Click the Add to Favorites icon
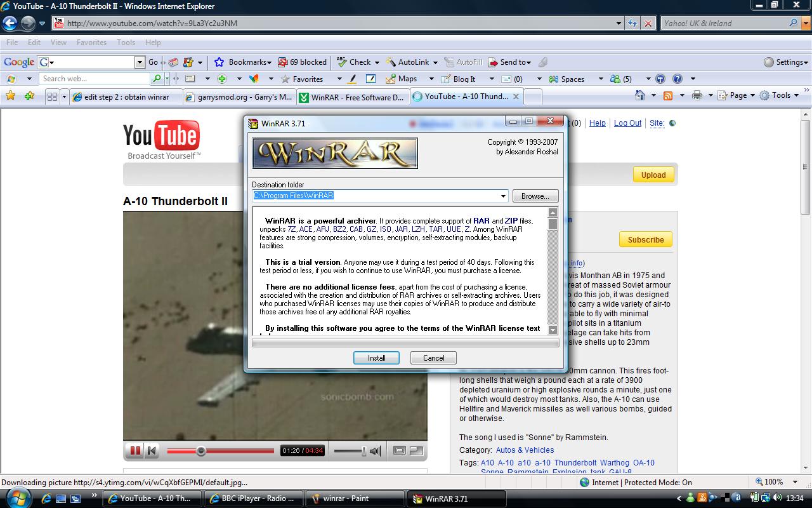The width and height of the screenshot is (812, 508). 29,96
